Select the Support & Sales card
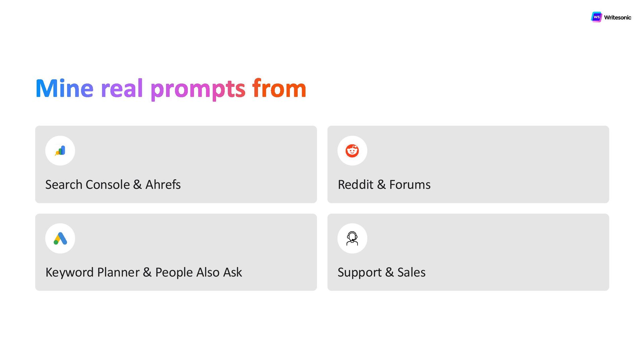The width and height of the screenshot is (644, 362). coord(468,252)
